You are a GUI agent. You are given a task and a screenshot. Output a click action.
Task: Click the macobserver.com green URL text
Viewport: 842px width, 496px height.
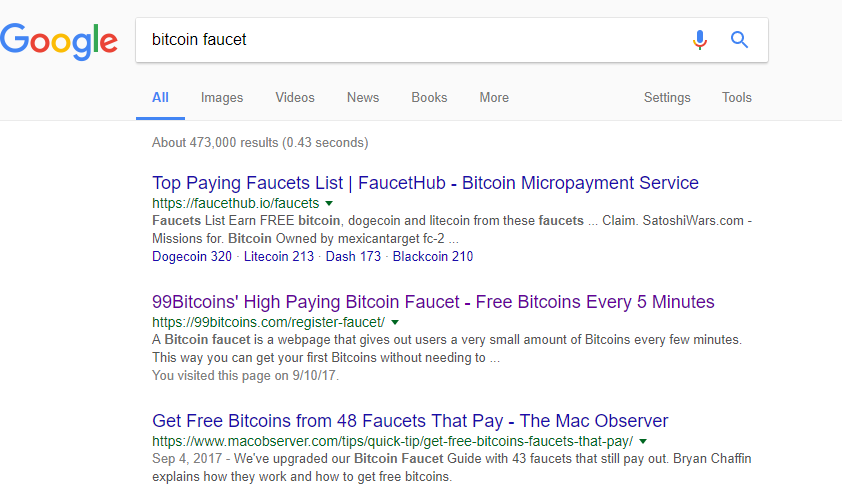click(393, 441)
